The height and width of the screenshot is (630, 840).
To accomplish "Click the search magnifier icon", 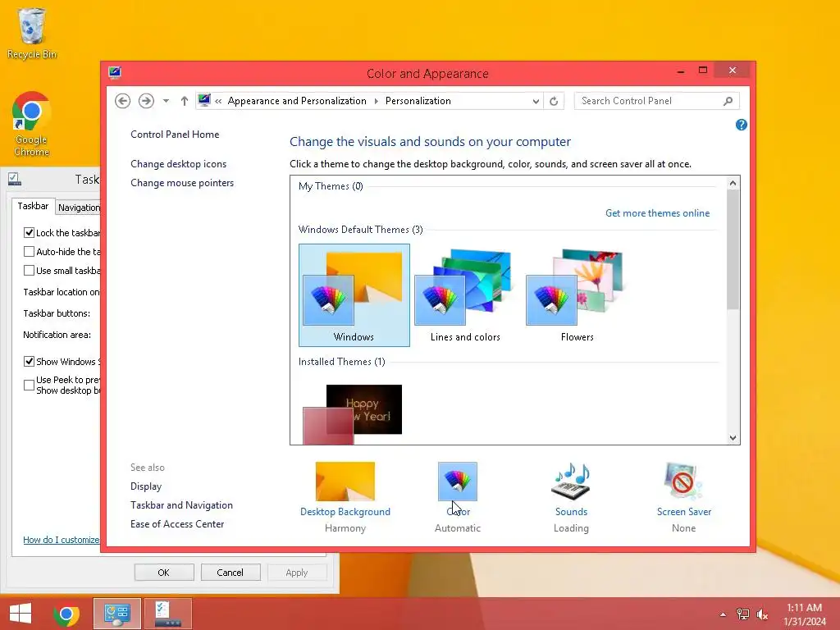I will (728, 101).
